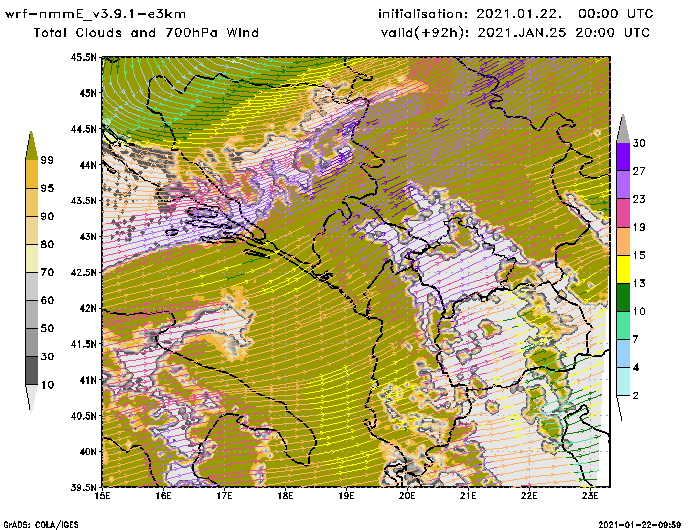Screen dimensions: 700x530
Task: Click the 'Total Clouds and 700hPa Wind' title
Action: [x=146, y=33]
